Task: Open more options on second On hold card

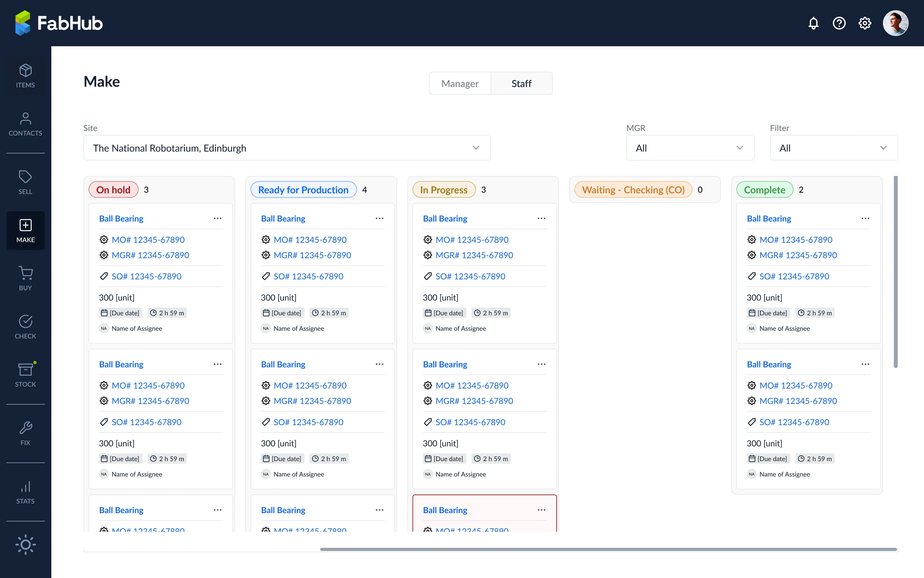Action: (x=218, y=364)
